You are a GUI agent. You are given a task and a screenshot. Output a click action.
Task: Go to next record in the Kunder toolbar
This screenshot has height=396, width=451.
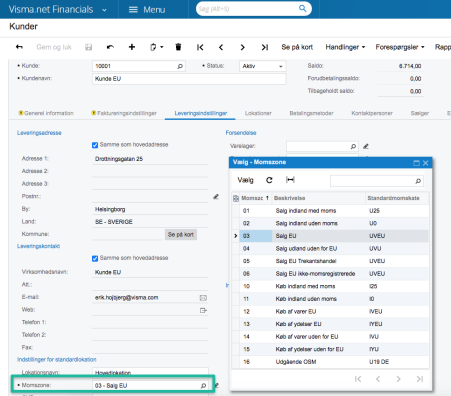[243, 47]
